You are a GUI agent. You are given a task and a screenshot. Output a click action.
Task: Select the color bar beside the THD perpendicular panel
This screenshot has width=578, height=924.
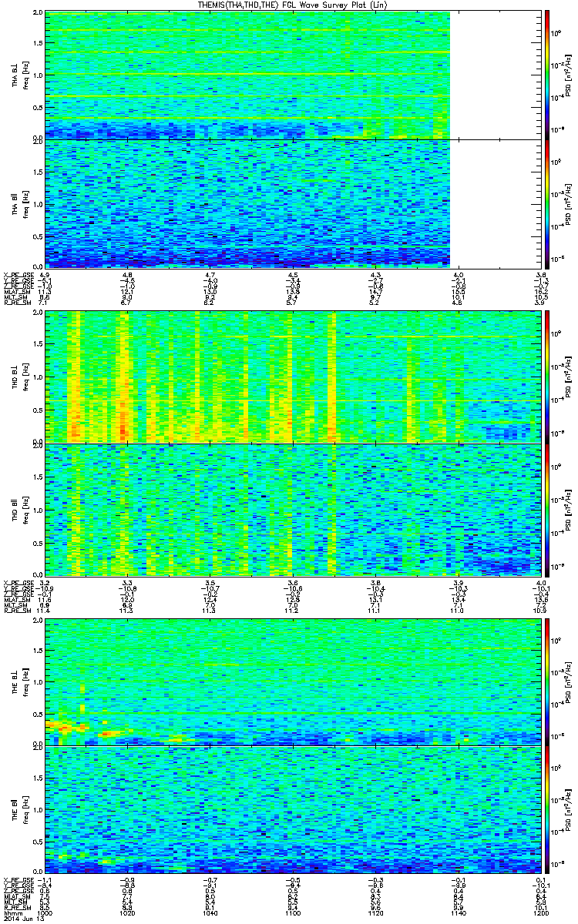coord(546,376)
